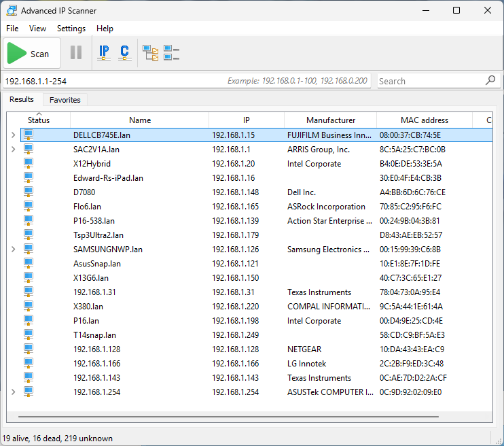Image resolution: width=504 pixels, height=446 pixels.
Task: Select the Edward-Rs-iPad.lan name
Action: pyautogui.click(x=108, y=178)
